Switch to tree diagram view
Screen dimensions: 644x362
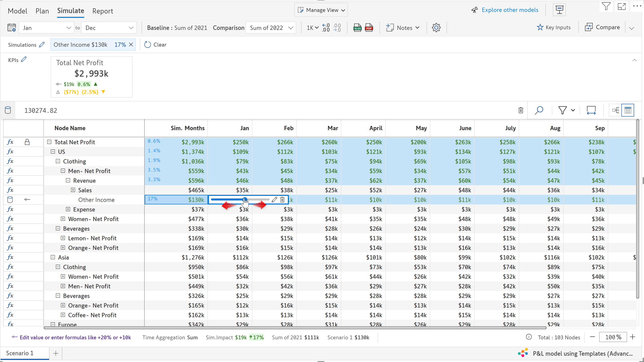click(615, 110)
